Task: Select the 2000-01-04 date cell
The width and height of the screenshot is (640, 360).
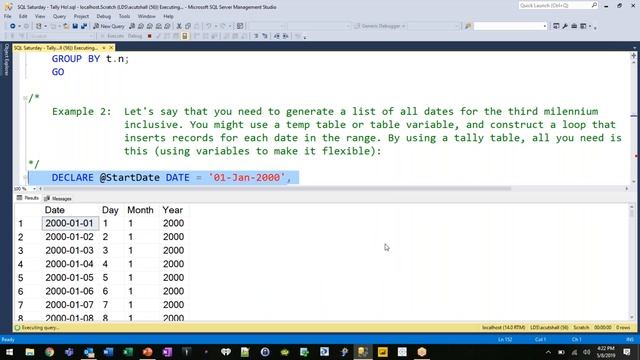Action: click(70, 264)
